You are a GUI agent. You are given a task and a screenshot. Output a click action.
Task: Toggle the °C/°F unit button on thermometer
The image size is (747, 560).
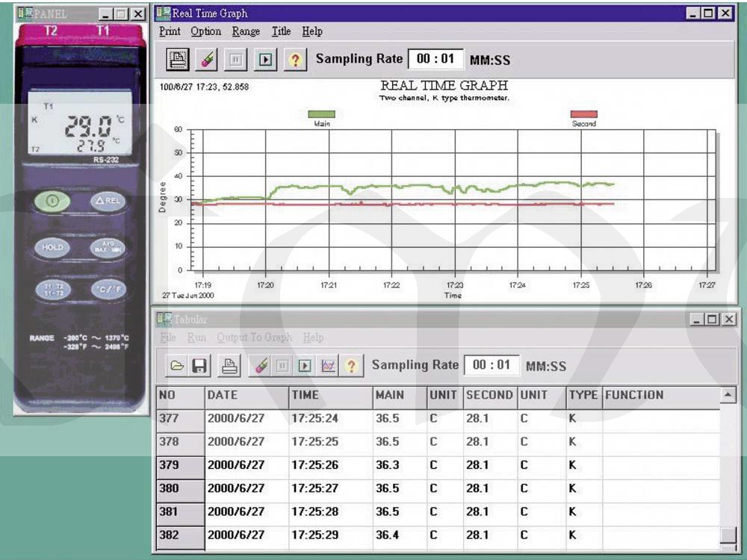tap(108, 290)
